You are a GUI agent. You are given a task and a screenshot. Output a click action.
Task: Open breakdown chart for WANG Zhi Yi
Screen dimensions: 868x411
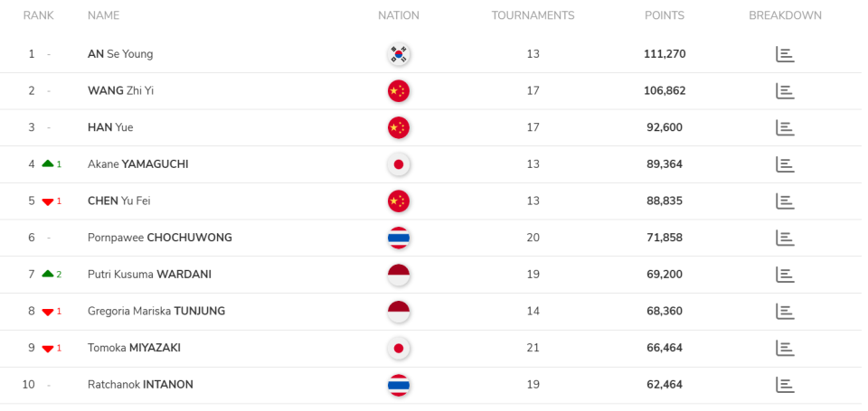pos(785,90)
